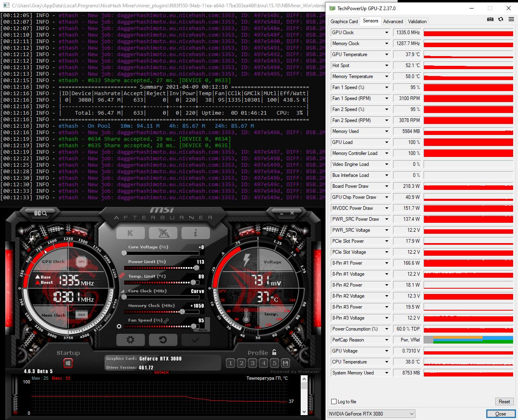Click the DETACH label in Afterburner
Viewport: 518px width, 420px height.
161,372
